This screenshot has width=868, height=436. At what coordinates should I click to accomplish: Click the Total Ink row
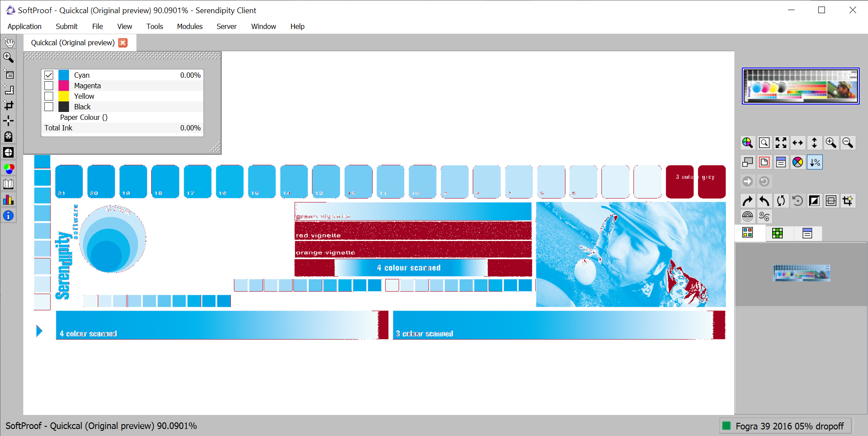click(122, 128)
